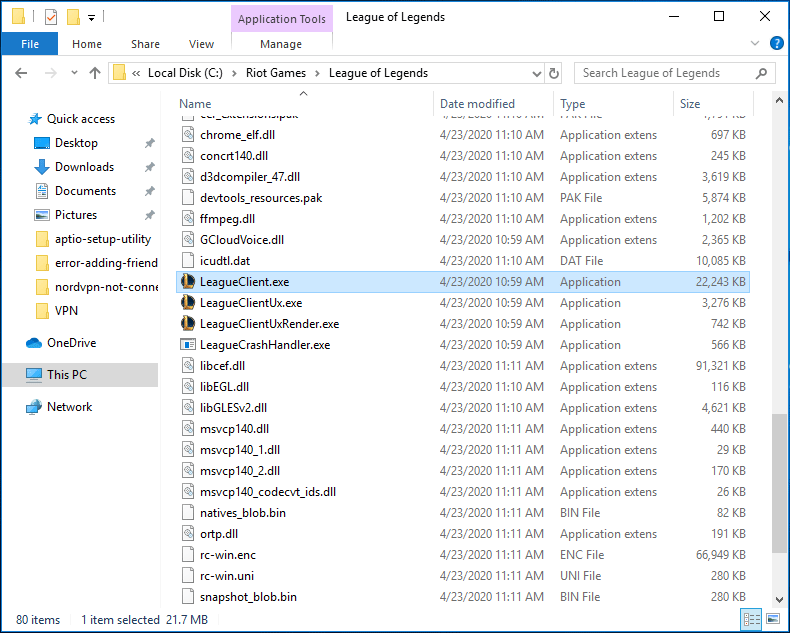Image resolution: width=790 pixels, height=633 pixels.
Task: Click the Properties icon in Quick Access Toolbar
Action: pyautogui.click(x=51, y=17)
